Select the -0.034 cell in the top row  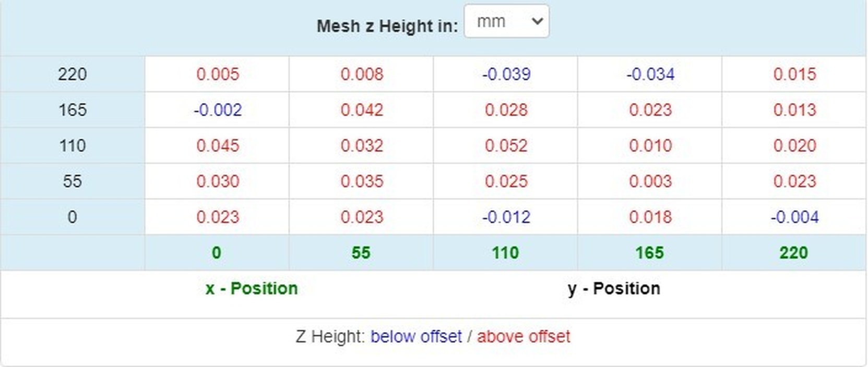[650, 74]
